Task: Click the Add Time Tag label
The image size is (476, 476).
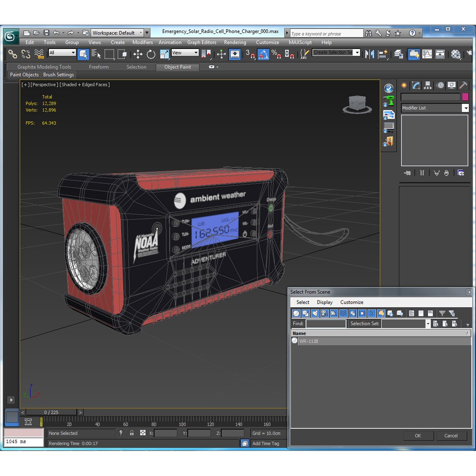Action: pos(266,443)
